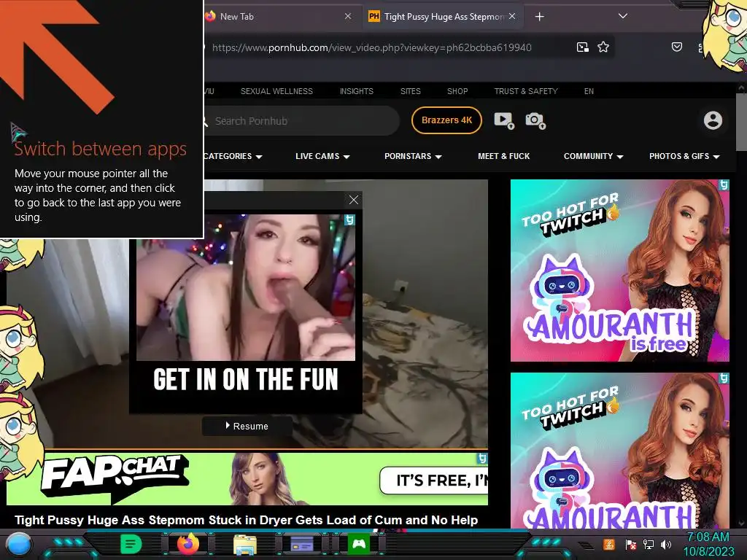Click the Switch between apps tip heading
This screenshot has height=560, width=747.
100,149
